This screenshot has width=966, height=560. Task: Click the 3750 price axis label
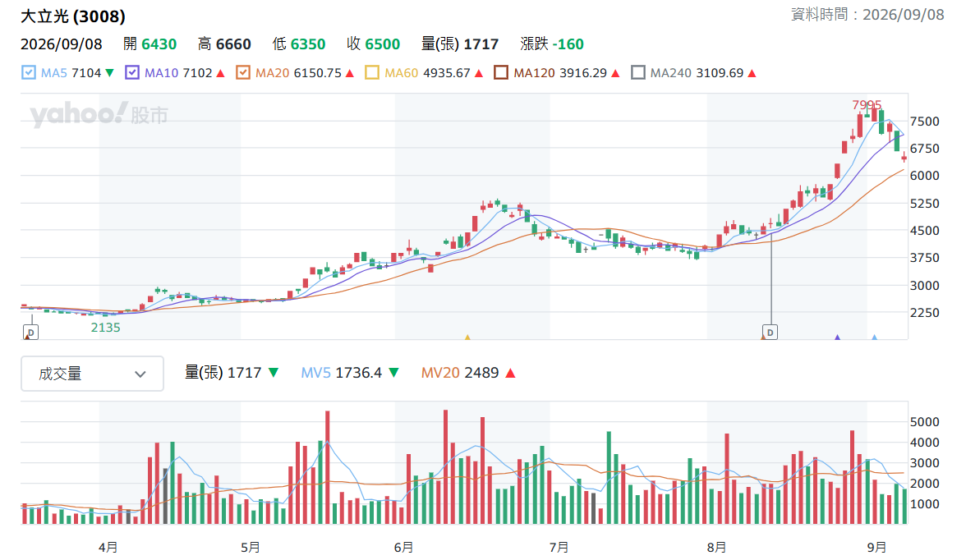pyautogui.click(x=925, y=258)
